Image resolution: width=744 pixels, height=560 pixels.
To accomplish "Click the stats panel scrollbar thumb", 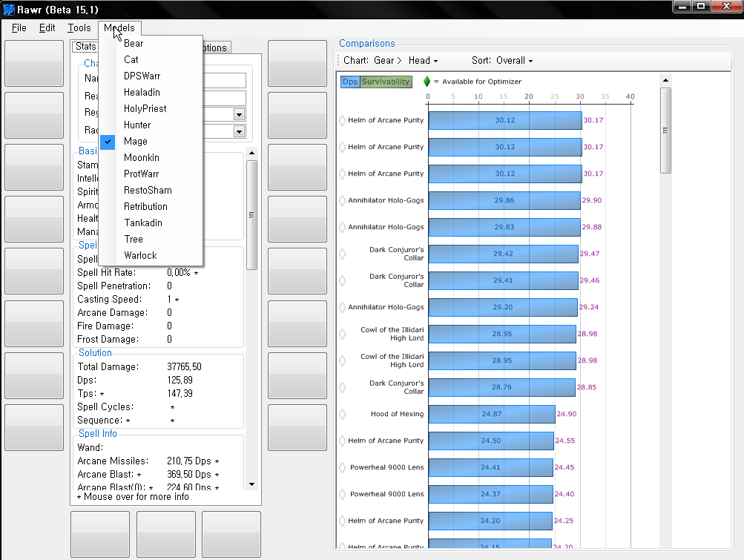I will tap(252, 215).
